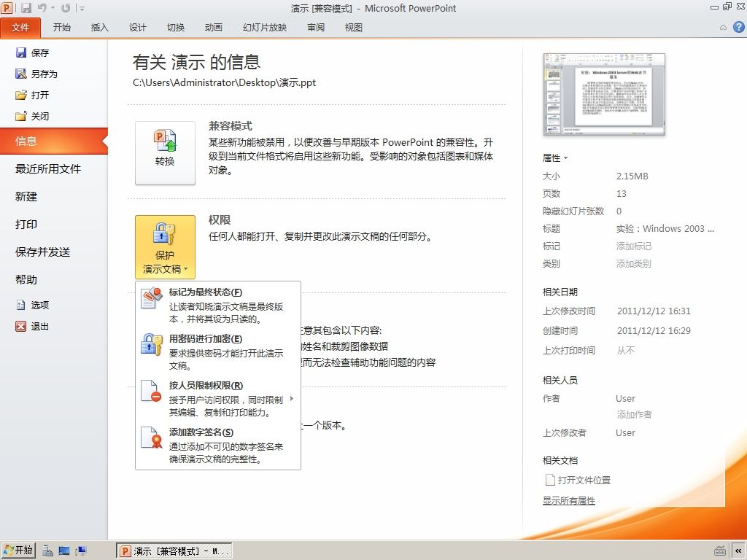The height and width of the screenshot is (560, 747).
Task: Minimize the ribbon with the caret icon
Action: pos(723,28)
